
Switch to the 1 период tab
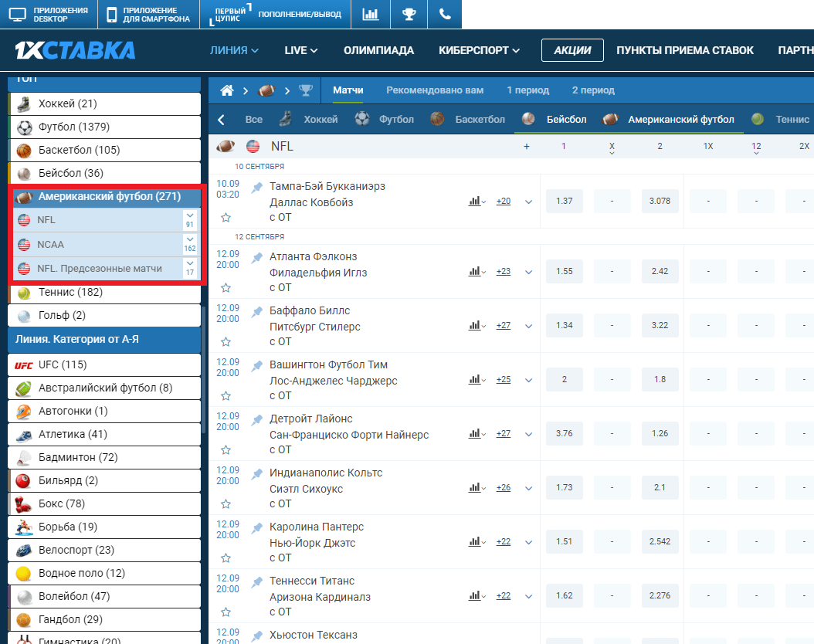(x=528, y=90)
